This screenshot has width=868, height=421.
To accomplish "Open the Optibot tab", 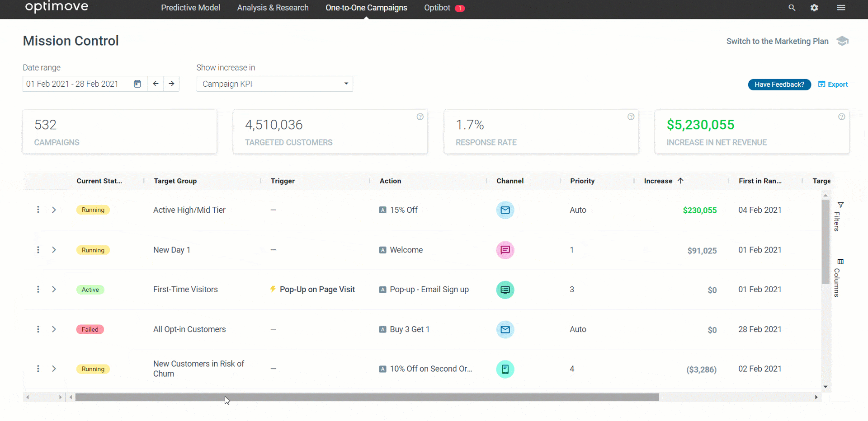I will 444,8.
